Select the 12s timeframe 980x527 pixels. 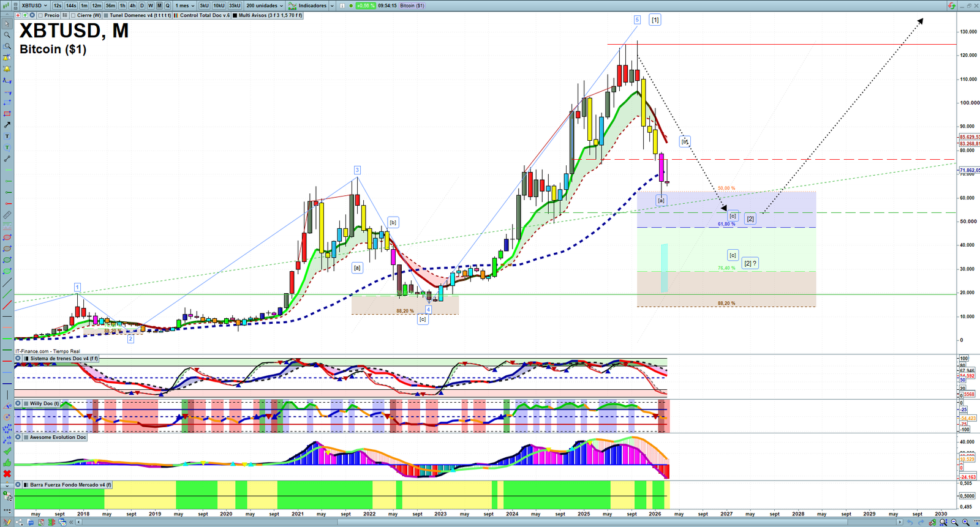[x=57, y=6]
